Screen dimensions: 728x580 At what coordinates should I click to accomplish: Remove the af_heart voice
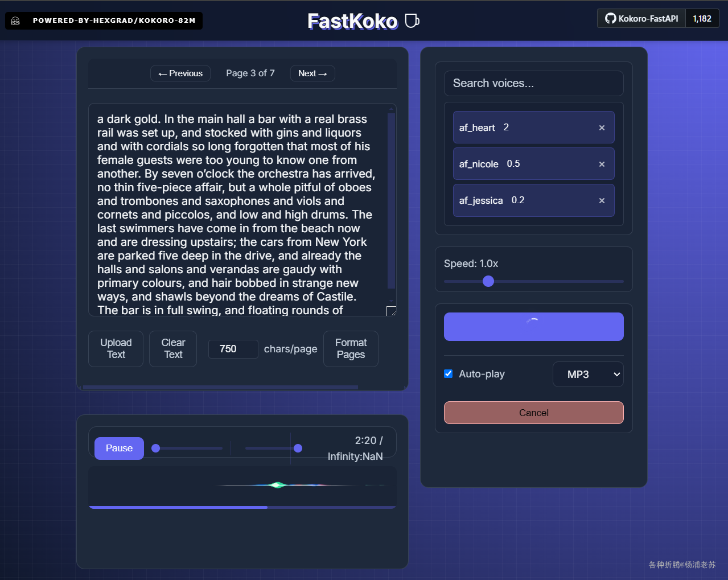click(x=602, y=127)
